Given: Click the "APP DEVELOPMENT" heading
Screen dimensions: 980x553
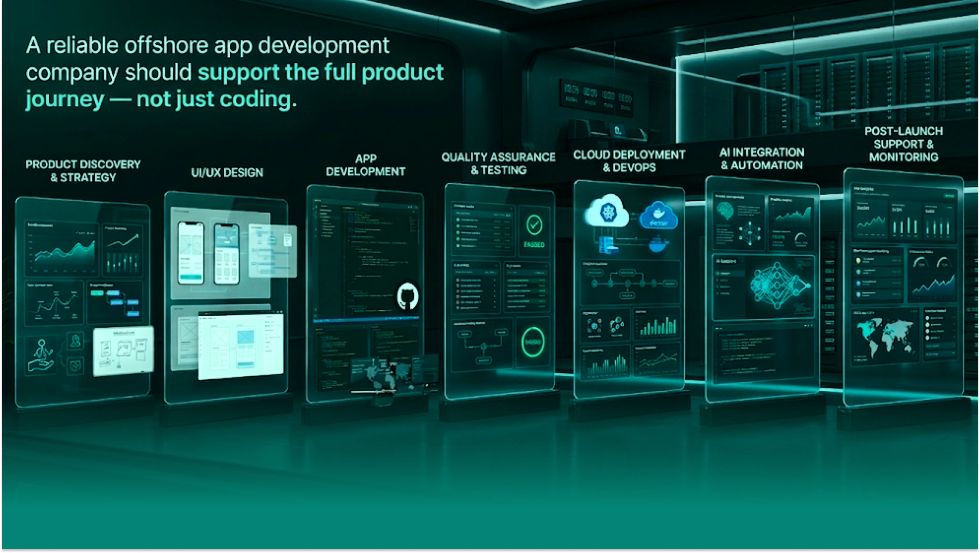Looking at the screenshot, I should pyautogui.click(x=365, y=165).
